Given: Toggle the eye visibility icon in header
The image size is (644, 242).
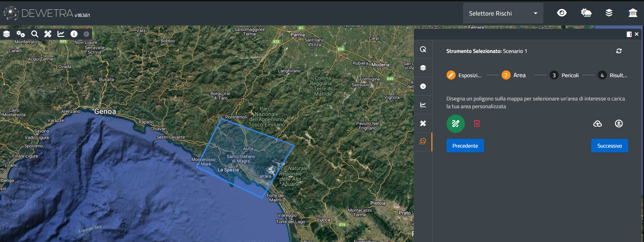Looking at the screenshot, I should tap(562, 13).
